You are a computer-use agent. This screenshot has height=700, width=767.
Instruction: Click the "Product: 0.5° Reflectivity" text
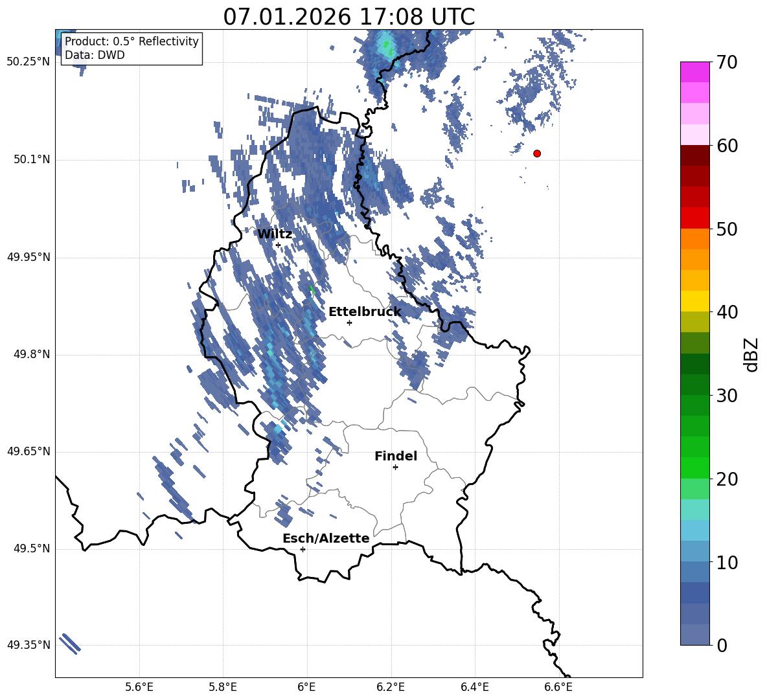coord(132,41)
